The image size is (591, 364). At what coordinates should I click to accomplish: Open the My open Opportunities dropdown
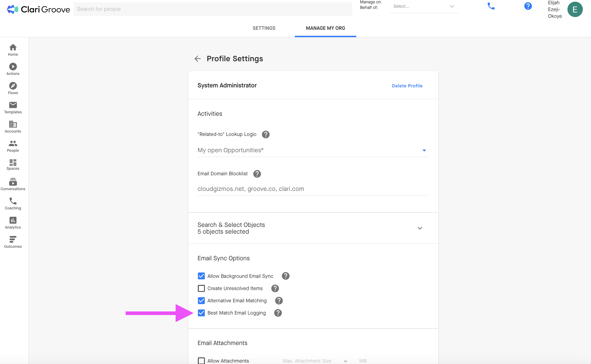[x=313, y=150]
